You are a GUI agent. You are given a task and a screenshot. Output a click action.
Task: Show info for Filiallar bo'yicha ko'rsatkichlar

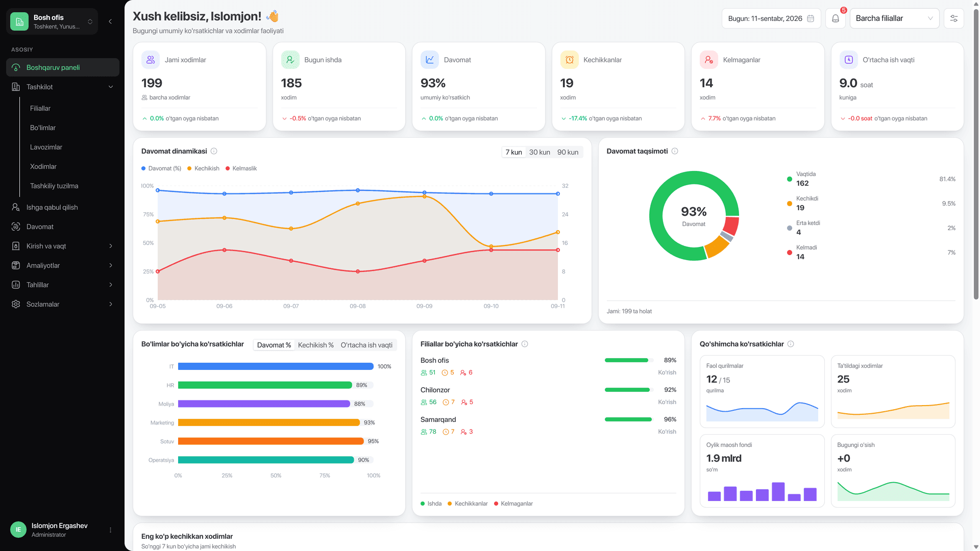click(525, 344)
